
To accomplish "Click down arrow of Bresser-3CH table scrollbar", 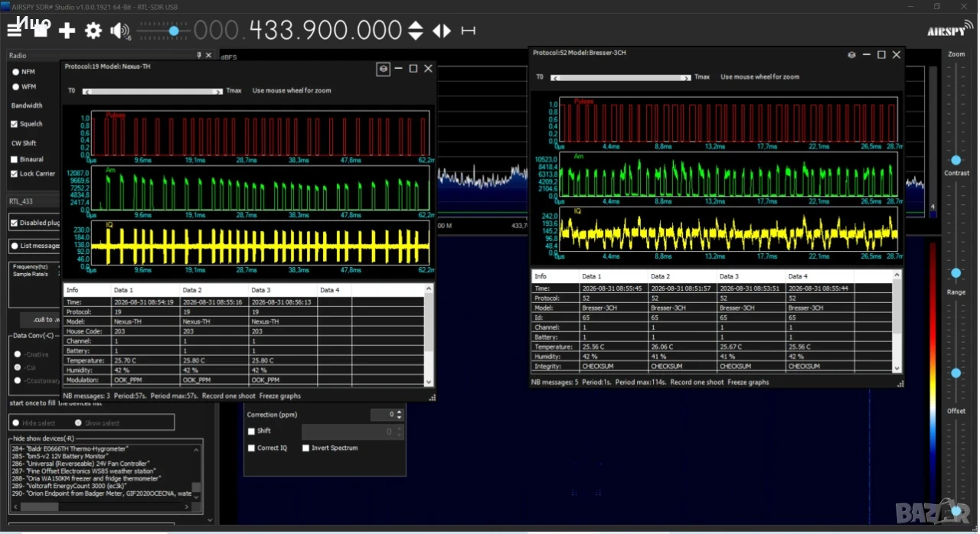I will [x=897, y=367].
